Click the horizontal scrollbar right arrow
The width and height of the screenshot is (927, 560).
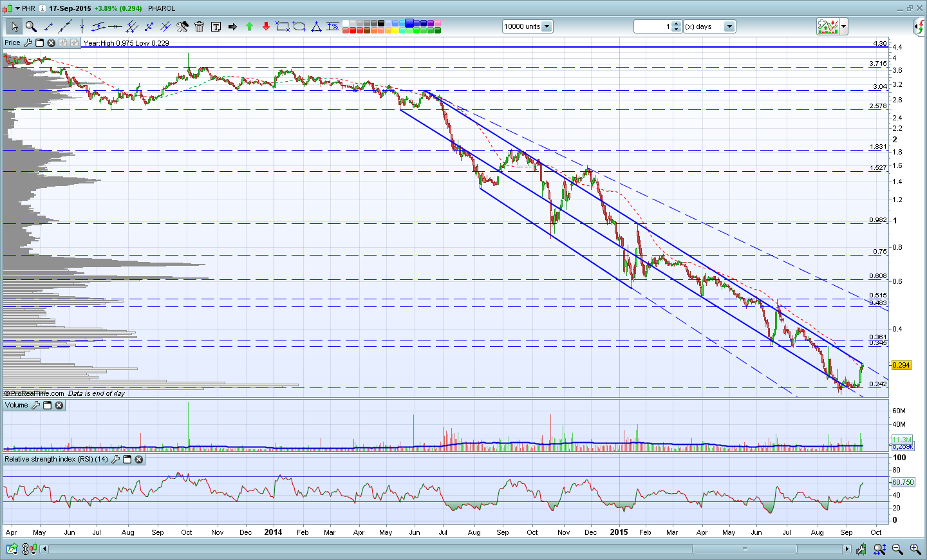(x=847, y=549)
